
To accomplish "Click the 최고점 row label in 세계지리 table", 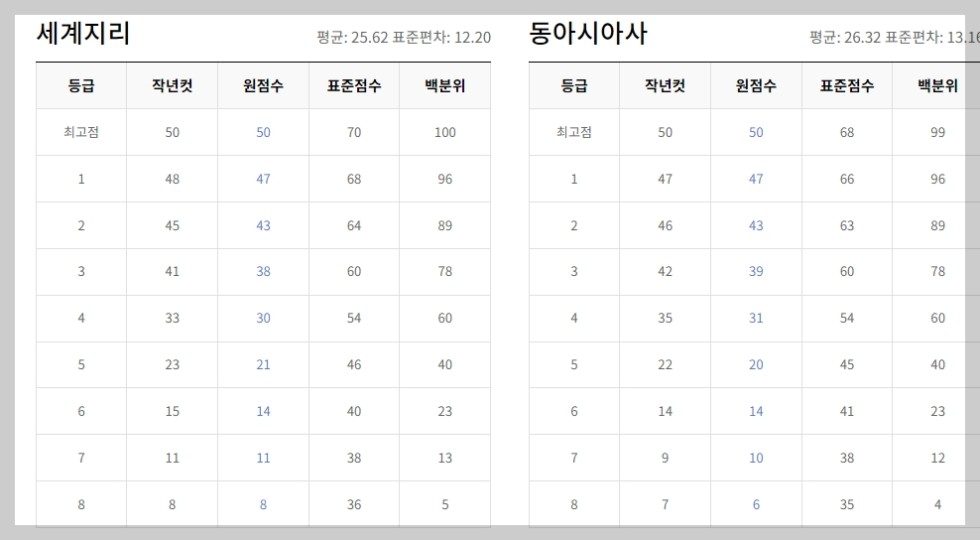I will (x=81, y=132).
